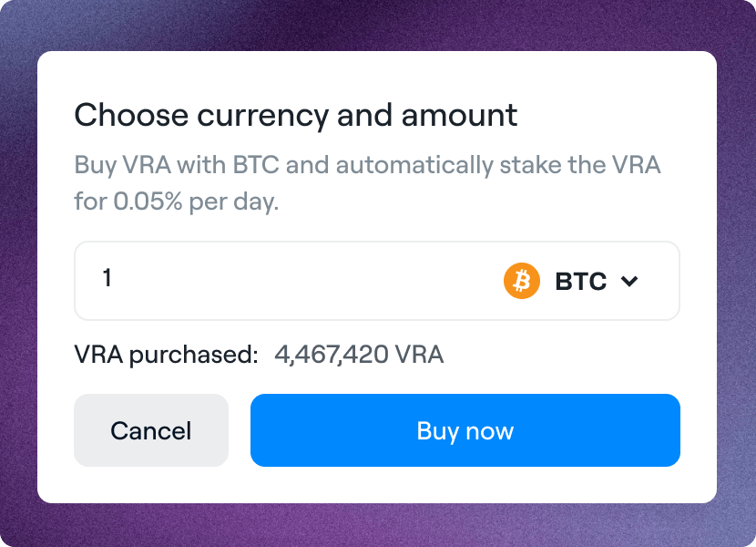Click the BTC label to change currency
The width and height of the screenshot is (756, 547).
(x=579, y=281)
